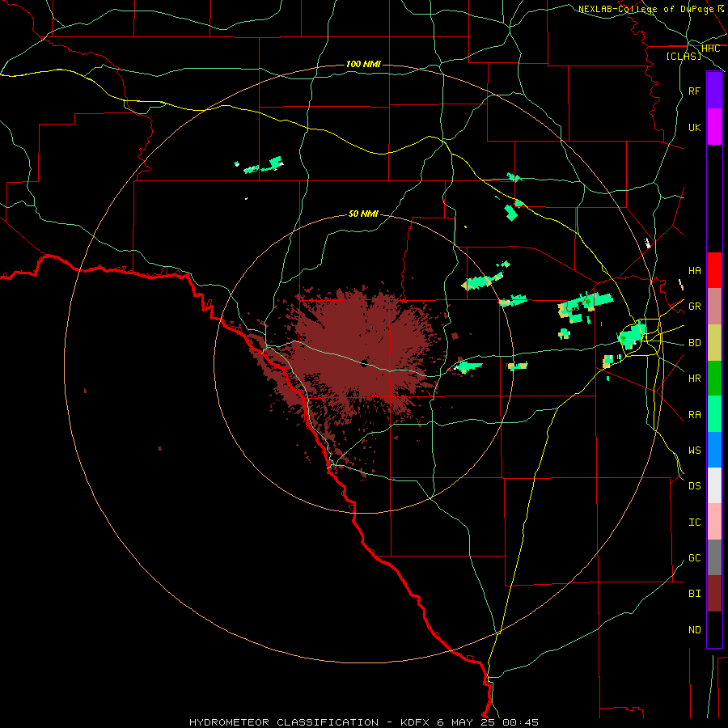
Task: Select the GR graupel color swatch
Action: point(714,307)
